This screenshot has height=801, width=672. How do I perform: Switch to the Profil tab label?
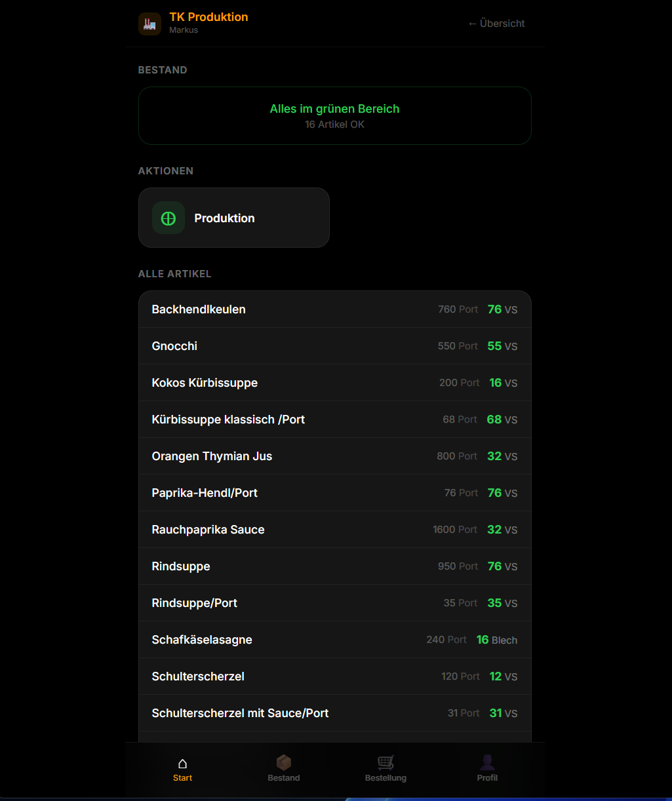pyautogui.click(x=487, y=778)
